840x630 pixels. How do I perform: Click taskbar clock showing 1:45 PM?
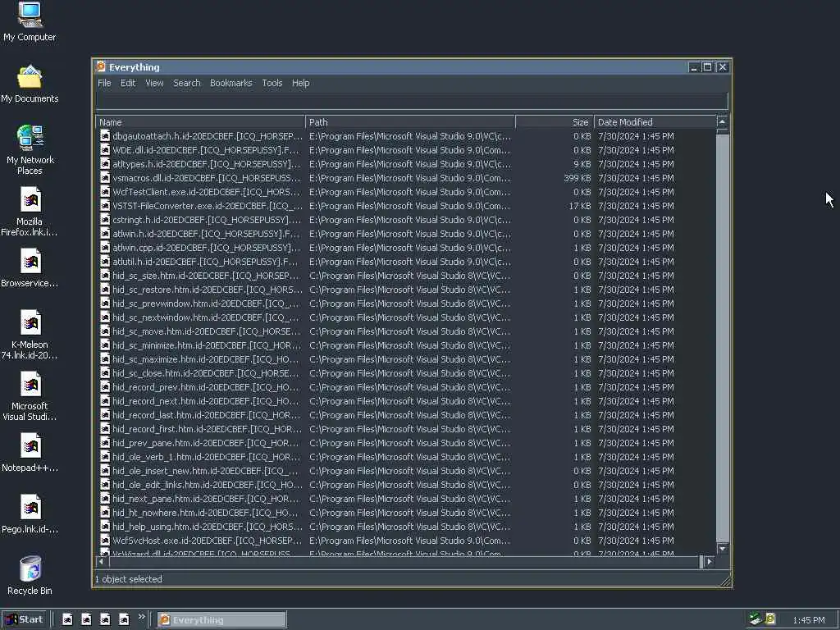coord(809,620)
